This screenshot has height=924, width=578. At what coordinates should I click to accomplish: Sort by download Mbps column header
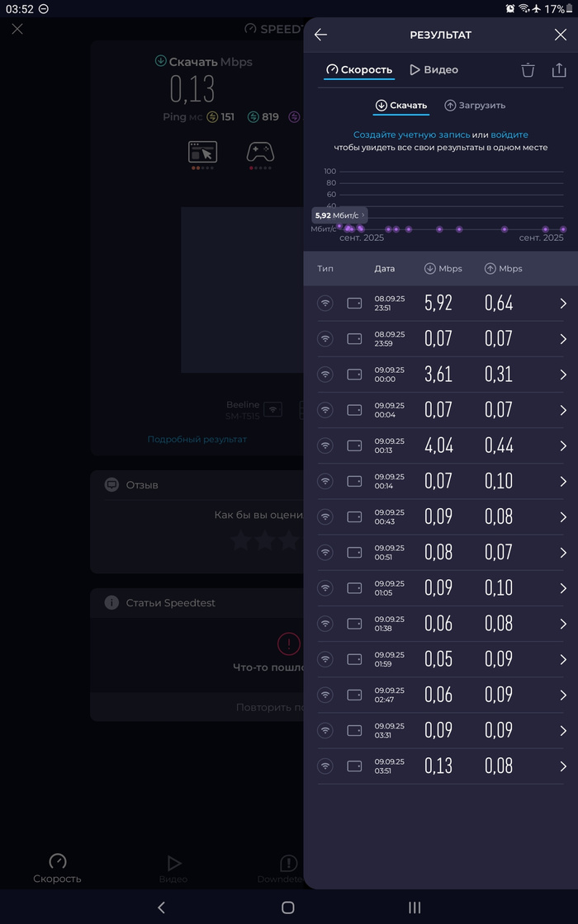pos(443,269)
